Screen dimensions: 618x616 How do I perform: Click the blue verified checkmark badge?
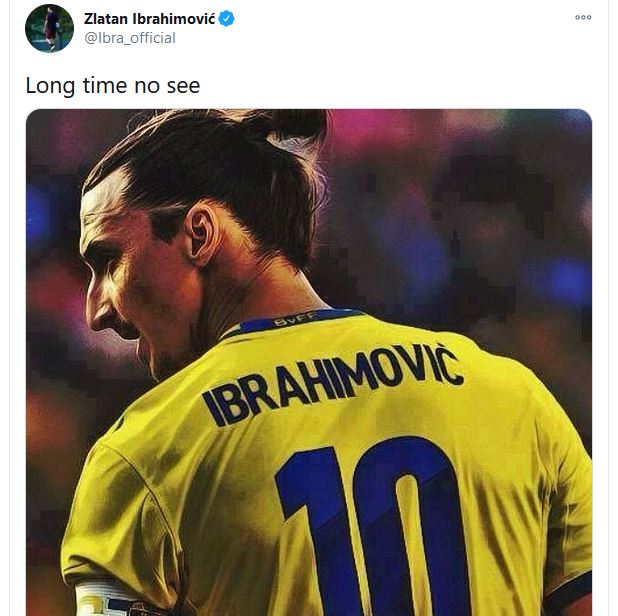pyautogui.click(x=226, y=19)
